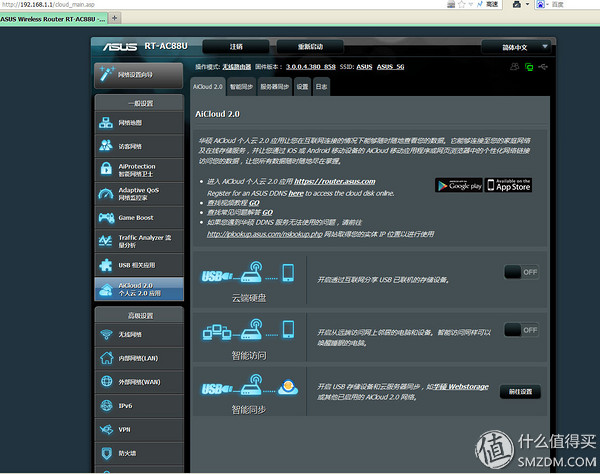Open a new browser tab
The width and height of the screenshot is (600, 474).
pyautogui.click(x=114, y=18)
